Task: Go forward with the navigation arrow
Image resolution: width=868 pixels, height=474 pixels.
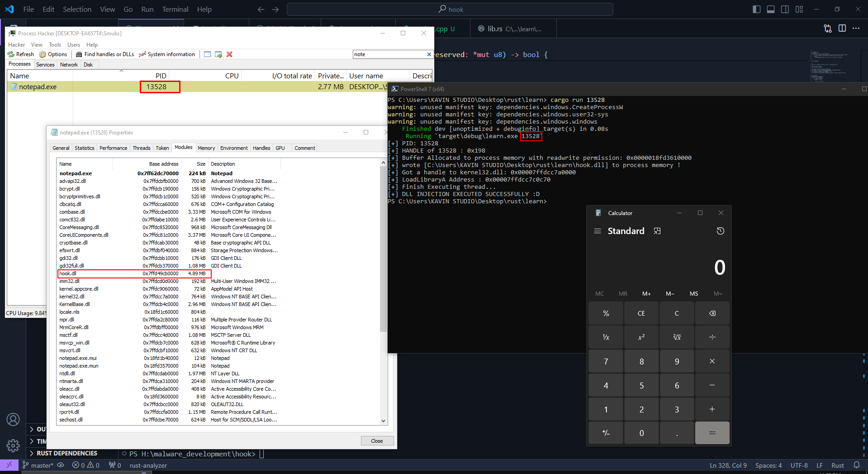Action: pyautogui.click(x=275, y=10)
